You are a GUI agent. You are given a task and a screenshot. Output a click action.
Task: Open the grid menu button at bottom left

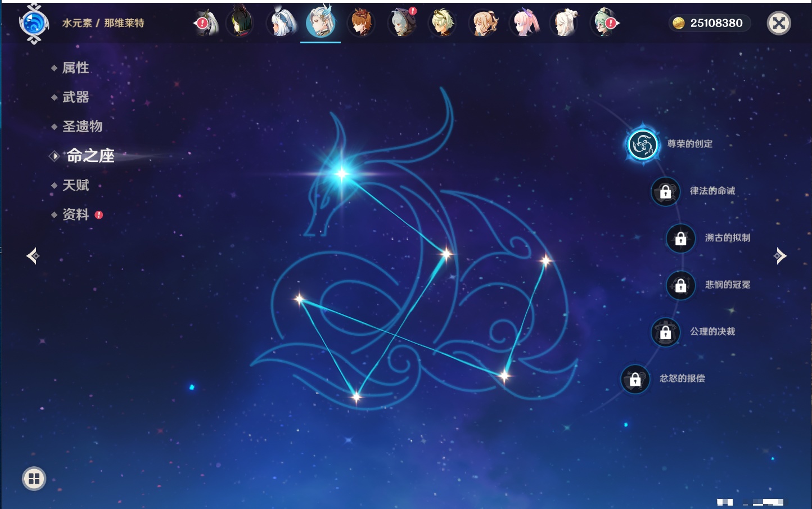click(x=34, y=479)
